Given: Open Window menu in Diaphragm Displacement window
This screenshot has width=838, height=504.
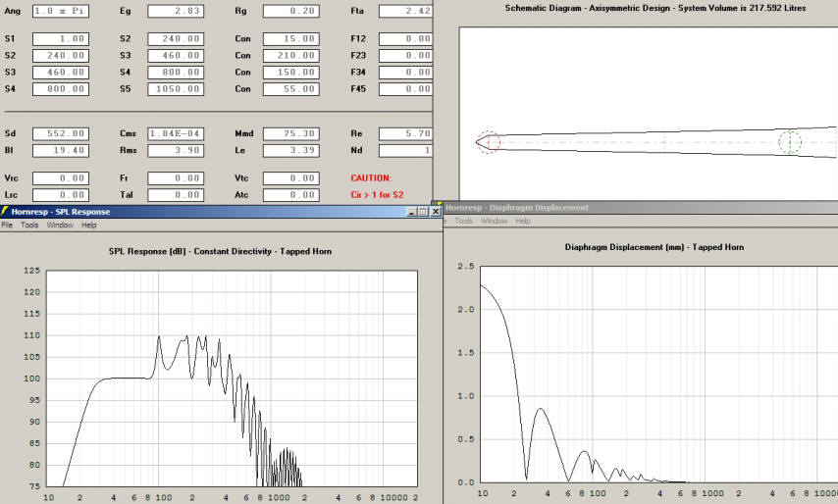Looking at the screenshot, I should [494, 221].
